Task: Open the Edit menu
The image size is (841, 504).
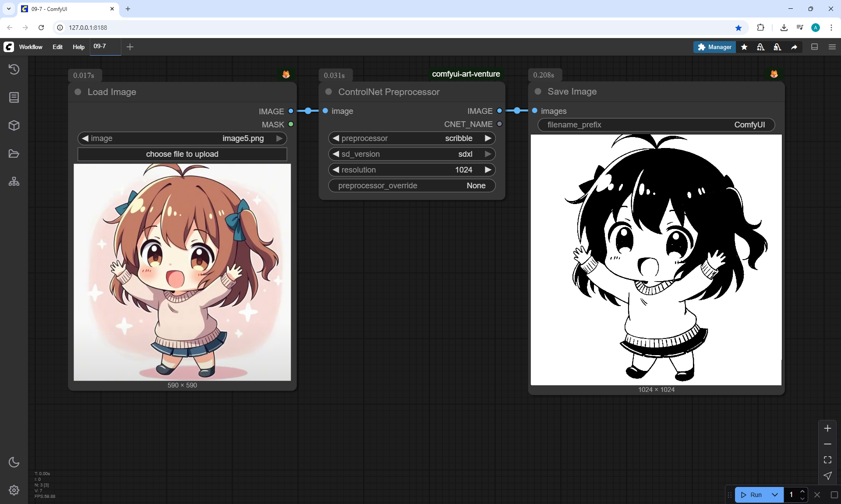Action: tap(57, 47)
